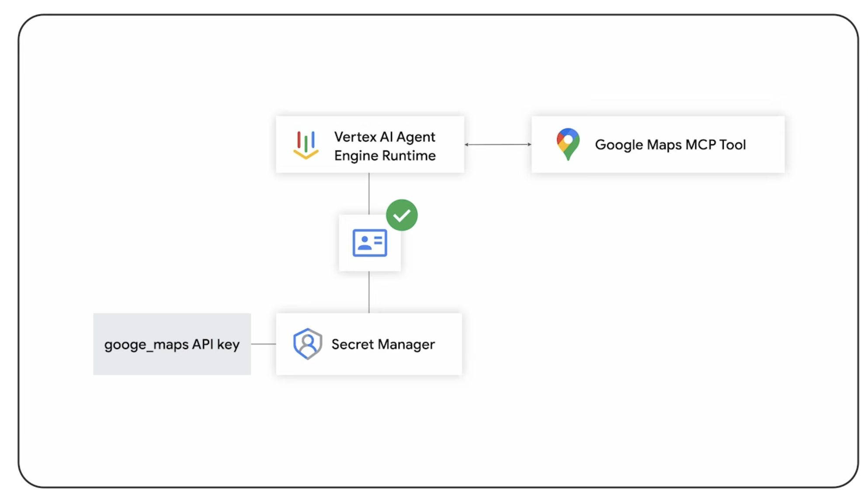The height and width of the screenshot is (496, 868).
Task: Select the blue identity card icon
Action: tap(370, 243)
